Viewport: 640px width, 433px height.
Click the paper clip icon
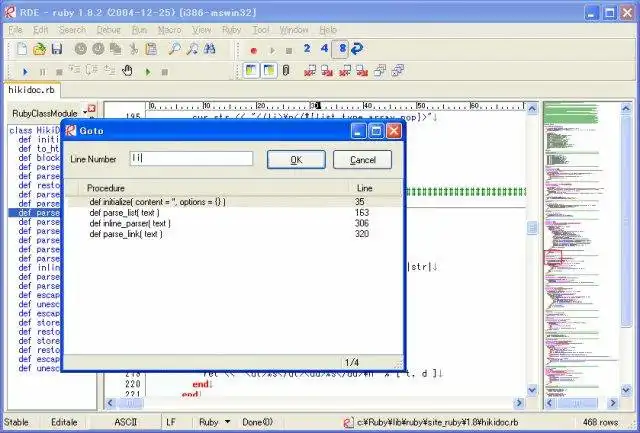point(286,71)
